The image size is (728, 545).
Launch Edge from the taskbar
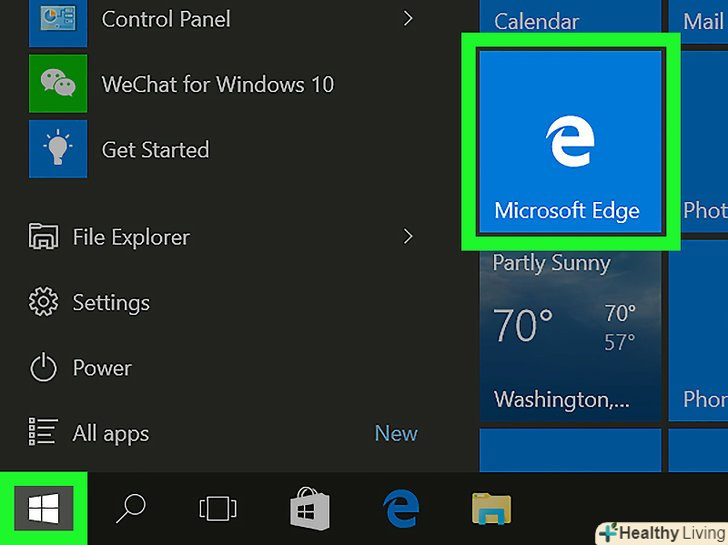(401, 508)
